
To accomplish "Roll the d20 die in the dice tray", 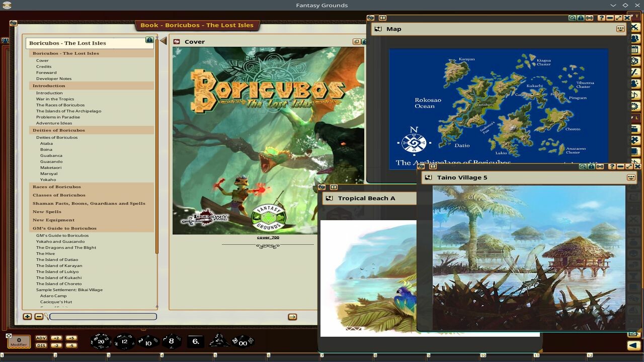I will 100,341.
